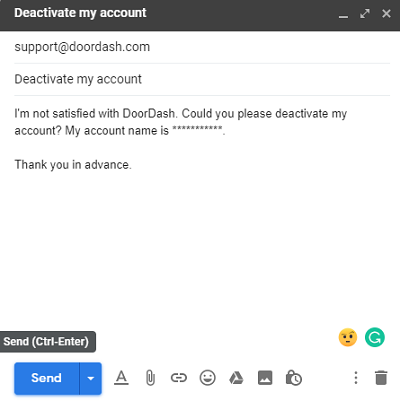Image resolution: width=400 pixels, height=401 pixels.
Task: Send the email with the blue Send button
Action: coord(47,378)
